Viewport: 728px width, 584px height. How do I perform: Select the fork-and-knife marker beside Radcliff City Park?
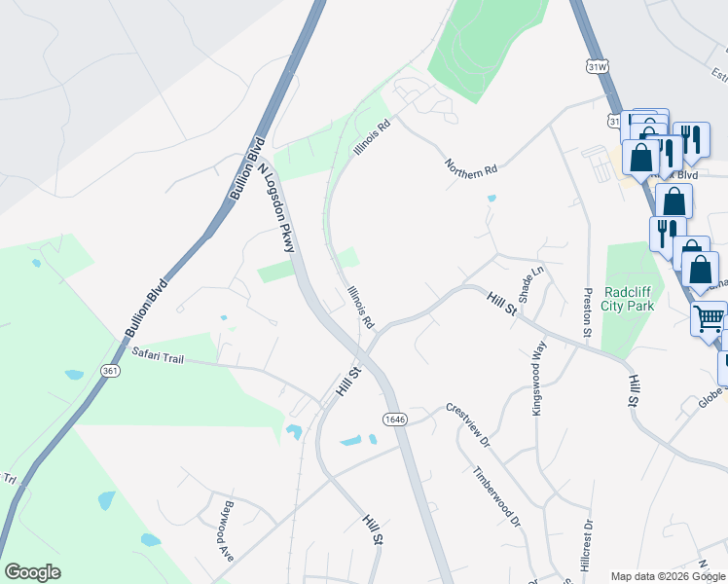coord(667,235)
